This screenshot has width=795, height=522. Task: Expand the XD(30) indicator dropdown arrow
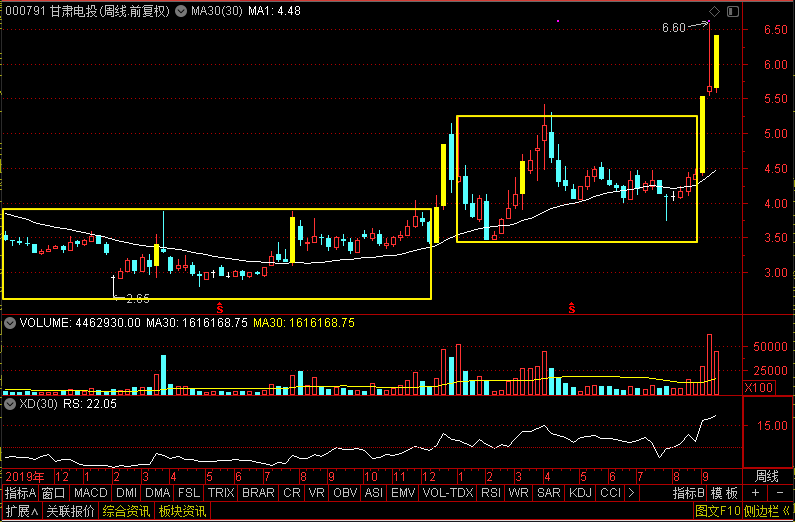coord(10,404)
